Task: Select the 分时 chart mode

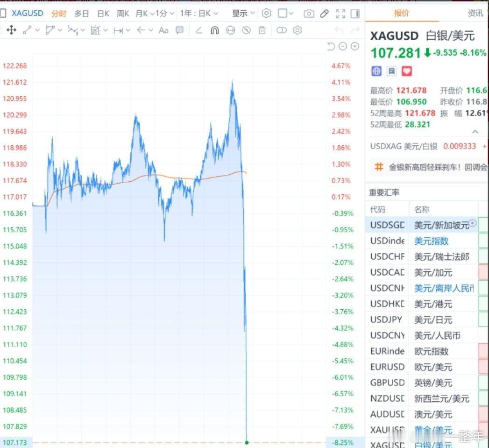Action: pos(59,14)
